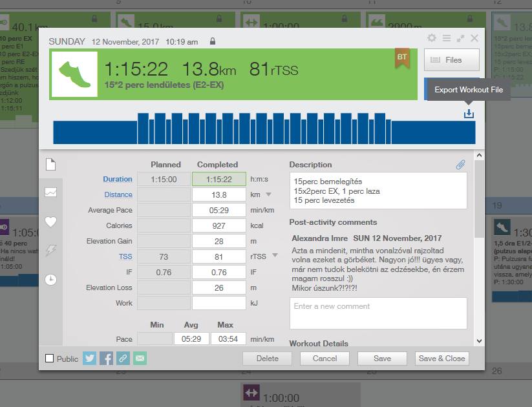Click the planned Duration field 1:15:00
Screen dimensions: 532x407
click(x=164, y=179)
